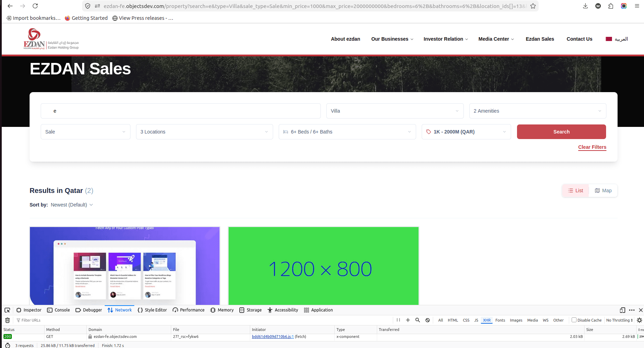Open the network search panel
Viewport: 644px width, 348px height.
pyautogui.click(x=418, y=320)
